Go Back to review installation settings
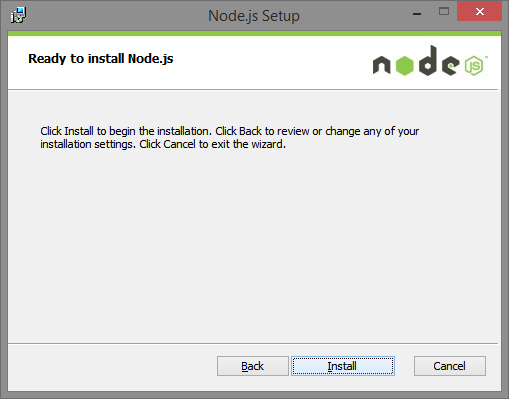The height and width of the screenshot is (399, 509). (253, 366)
